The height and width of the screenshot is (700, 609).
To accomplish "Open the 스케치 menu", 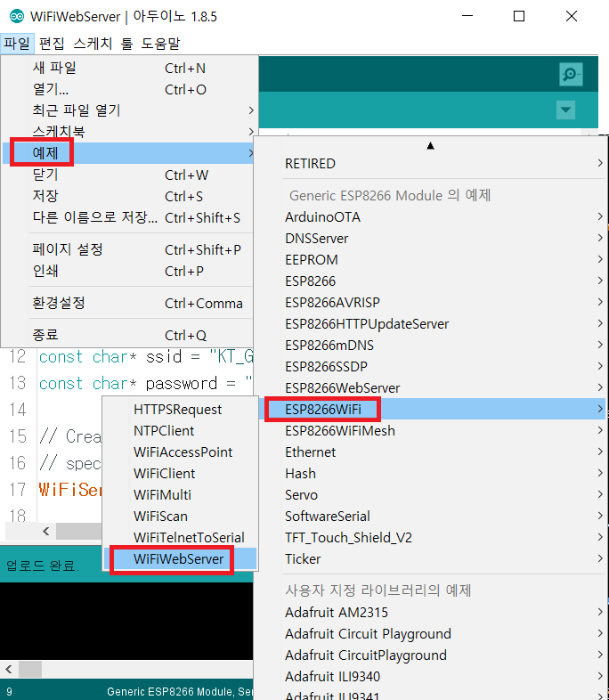I will click(93, 44).
